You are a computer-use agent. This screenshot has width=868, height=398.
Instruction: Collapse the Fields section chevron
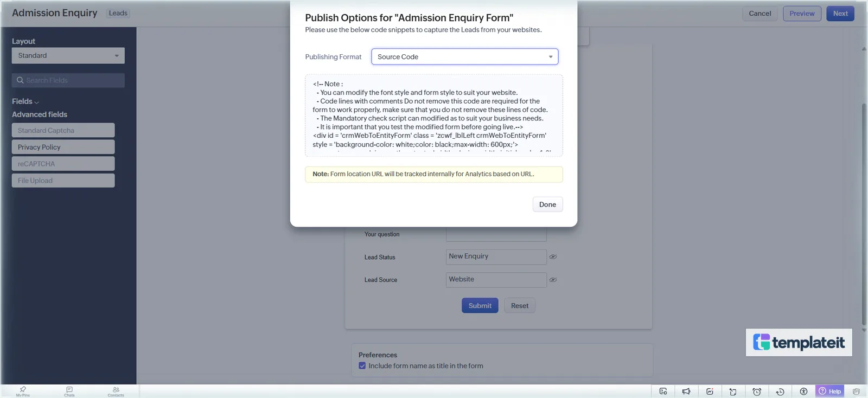(36, 102)
